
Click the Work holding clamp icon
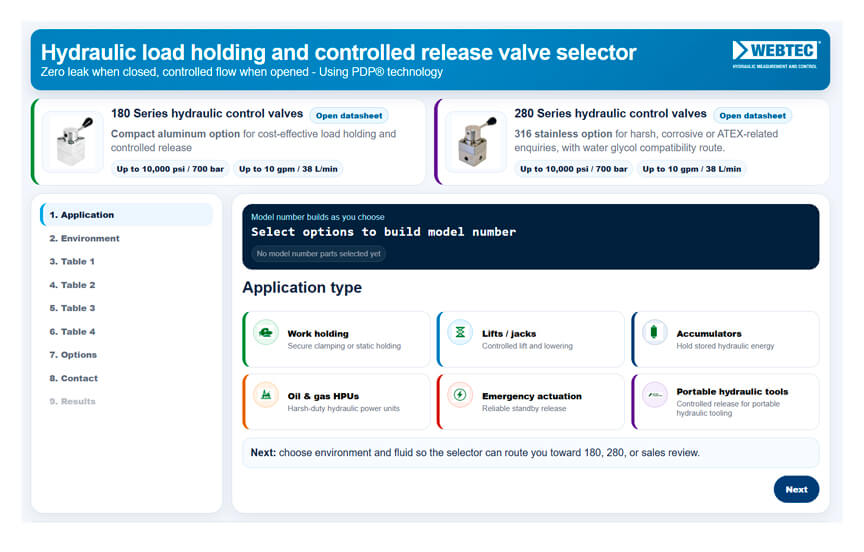(x=266, y=333)
